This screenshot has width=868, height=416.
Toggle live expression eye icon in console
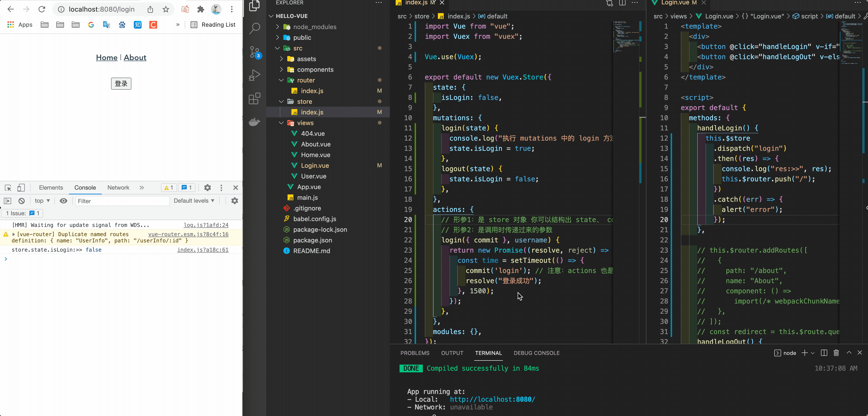(63, 201)
